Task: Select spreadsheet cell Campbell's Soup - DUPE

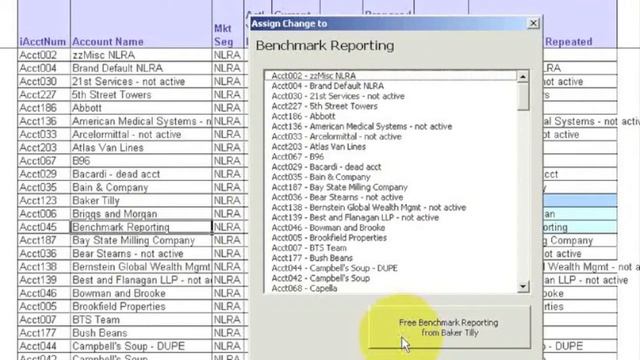Action: pyautogui.click(x=141, y=346)
